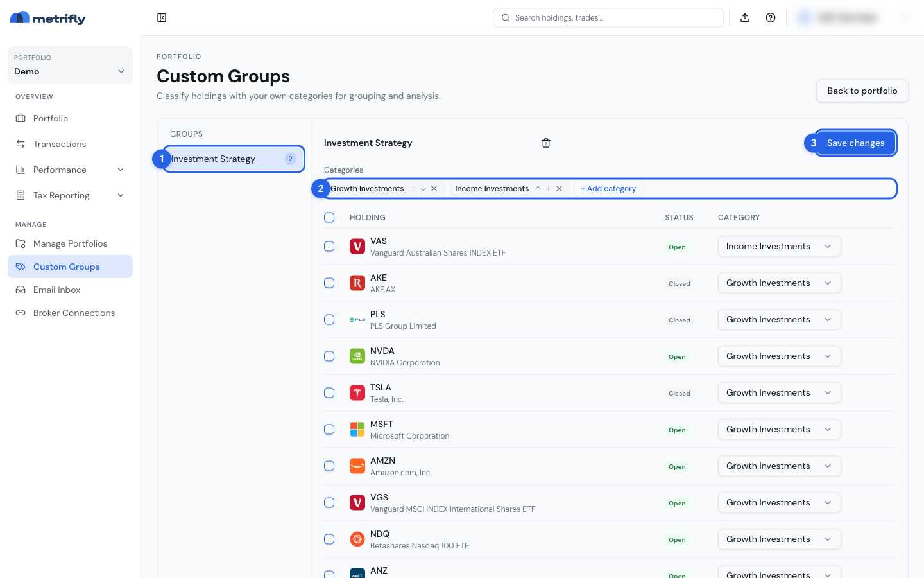Click the VAS Vanguard logo icon
This screenshot has height=578, width=924.
click(x=357, y=247)
